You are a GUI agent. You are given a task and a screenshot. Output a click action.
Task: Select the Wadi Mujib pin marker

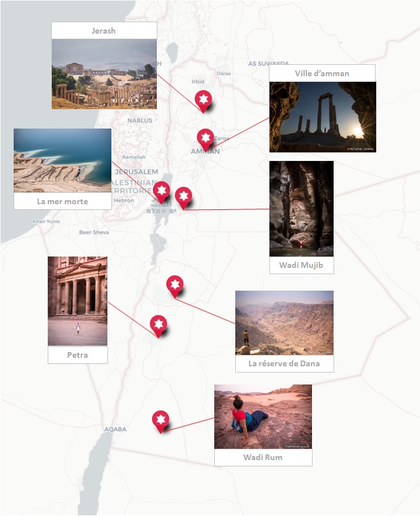click(x=184, y=198)
